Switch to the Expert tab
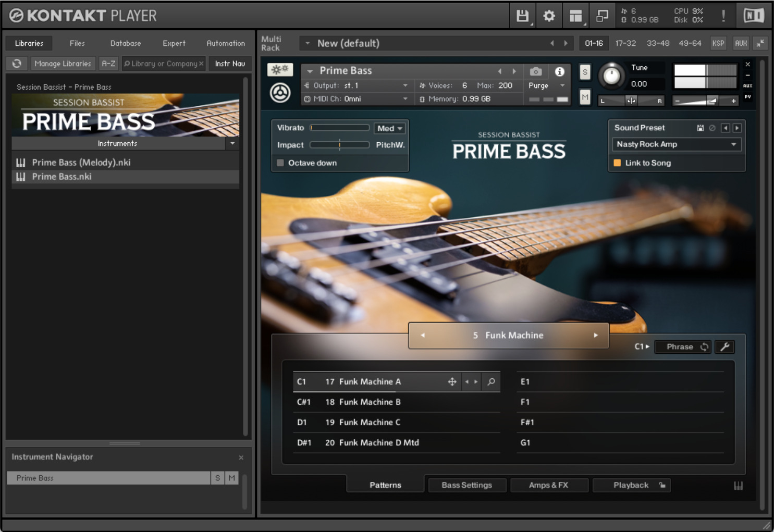 (x=174, y=43)
